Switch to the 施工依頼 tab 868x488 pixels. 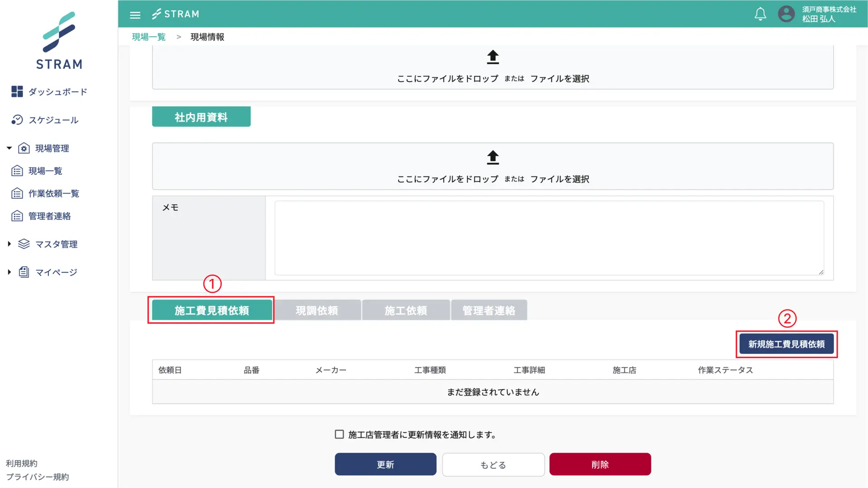pos(406,310)
